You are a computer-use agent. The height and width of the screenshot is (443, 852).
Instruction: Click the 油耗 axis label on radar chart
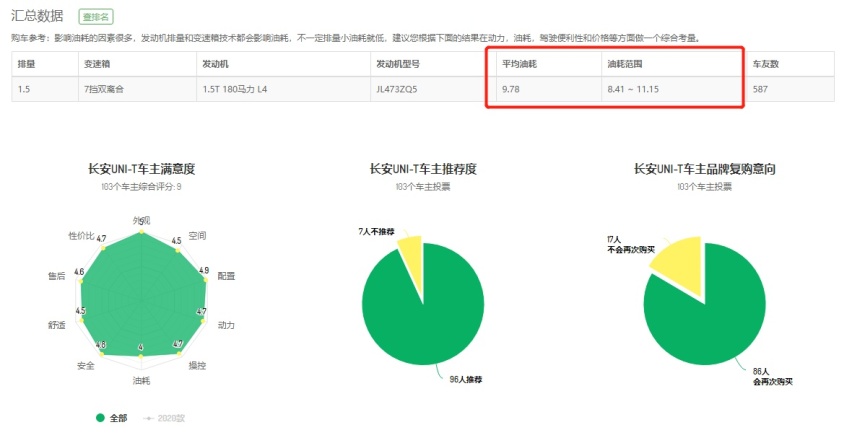[141, 380]
